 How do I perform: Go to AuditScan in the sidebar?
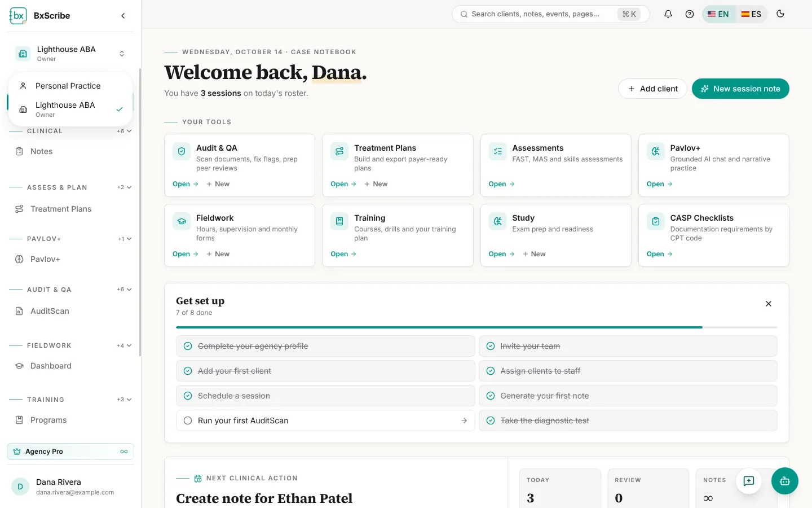tap(70, 311)
